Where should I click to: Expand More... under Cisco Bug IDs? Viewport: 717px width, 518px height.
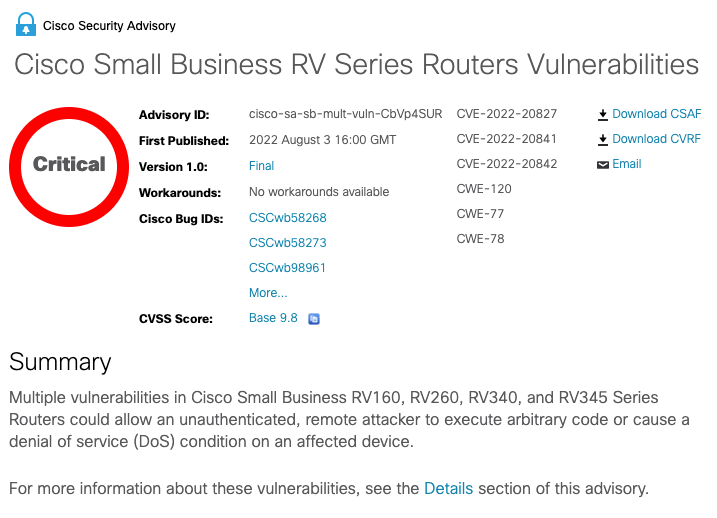point(268,293)
